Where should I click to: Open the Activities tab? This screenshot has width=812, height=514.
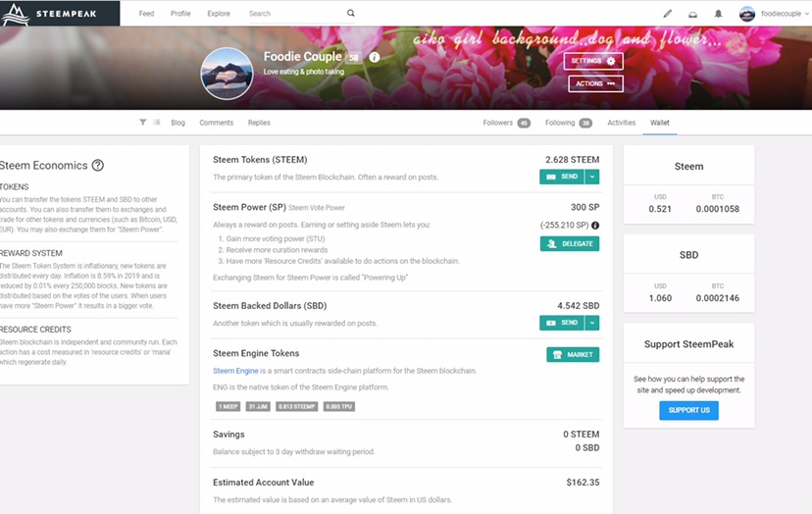click(x=621, y=123)
